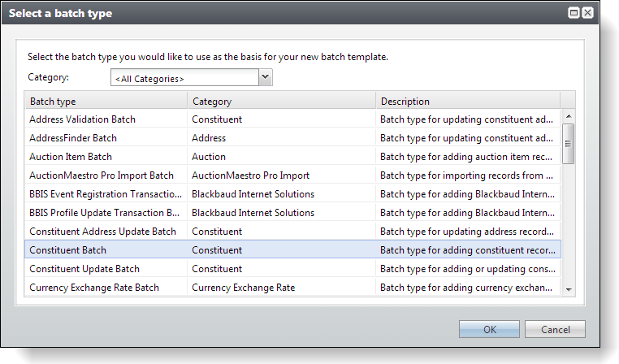Sort by Batch type column header
The width and height of the screenshot is (619, 364).
click(x=106, y=101)
